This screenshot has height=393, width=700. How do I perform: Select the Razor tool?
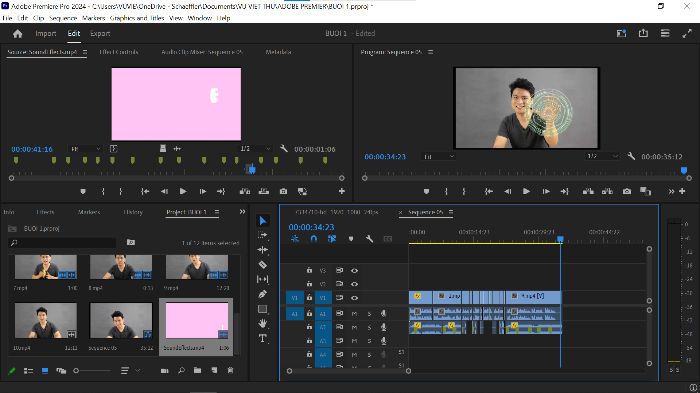pyautogui.click(x=262, y=264)
